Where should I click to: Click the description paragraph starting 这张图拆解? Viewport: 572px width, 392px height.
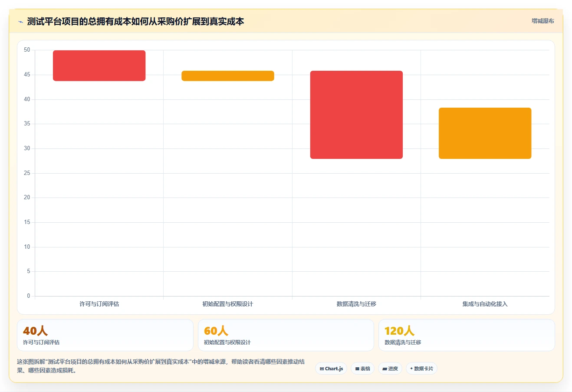click(161, 366)
